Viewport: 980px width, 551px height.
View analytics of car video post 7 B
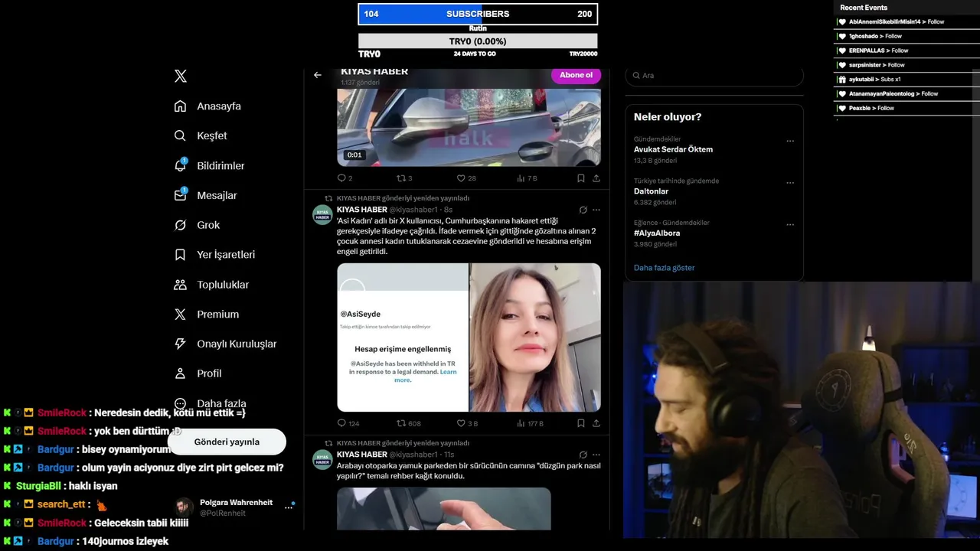pyautogui.click(x=527, y=178)
